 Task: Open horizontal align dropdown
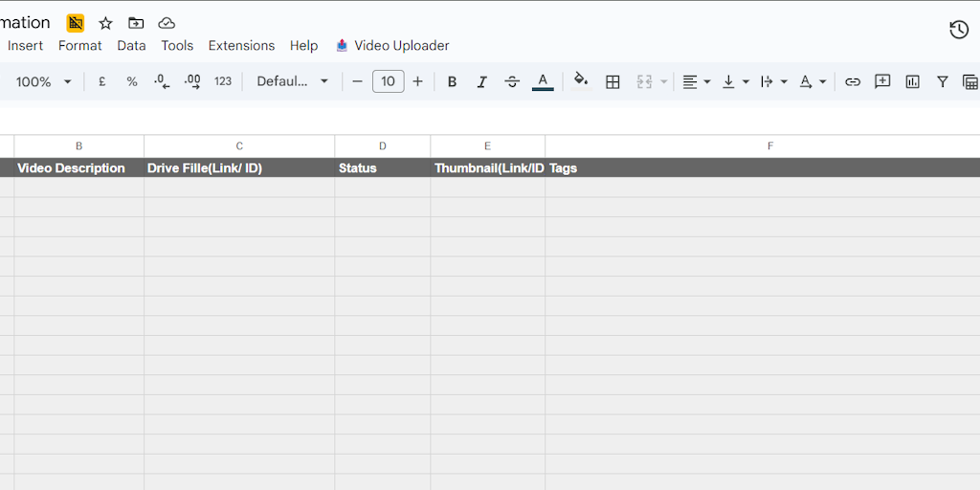[x=696, y=82]
